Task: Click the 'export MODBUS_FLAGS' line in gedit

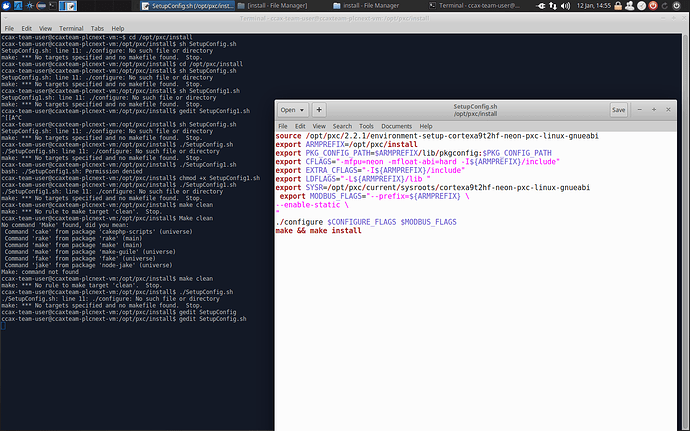Action: pyautogui.click(x=374, y=196)
